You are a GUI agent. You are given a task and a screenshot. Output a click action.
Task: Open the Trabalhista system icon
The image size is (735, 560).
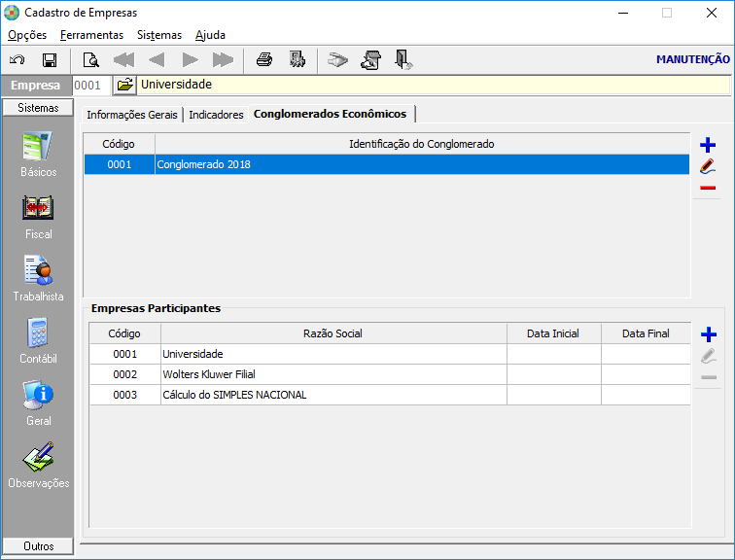38,270
